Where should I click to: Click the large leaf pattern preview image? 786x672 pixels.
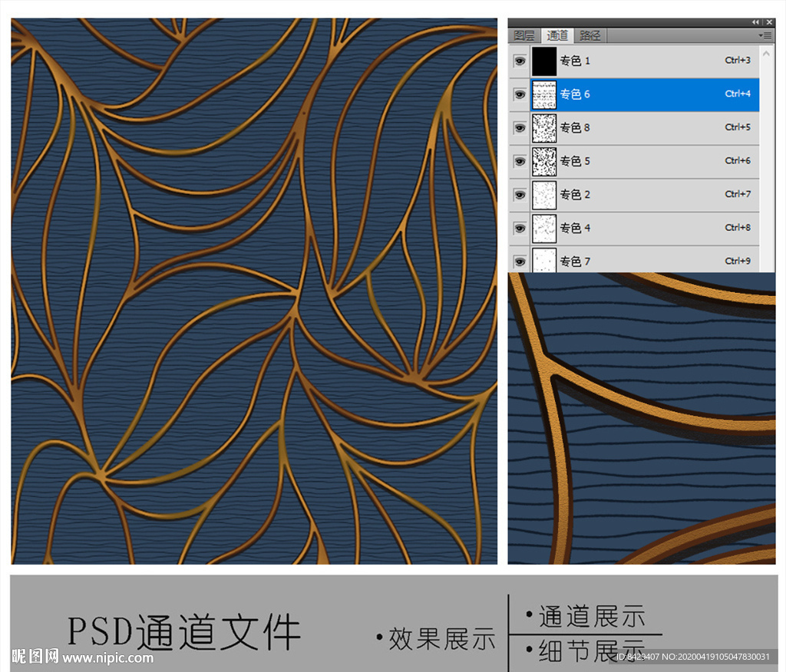coord(254,292)
